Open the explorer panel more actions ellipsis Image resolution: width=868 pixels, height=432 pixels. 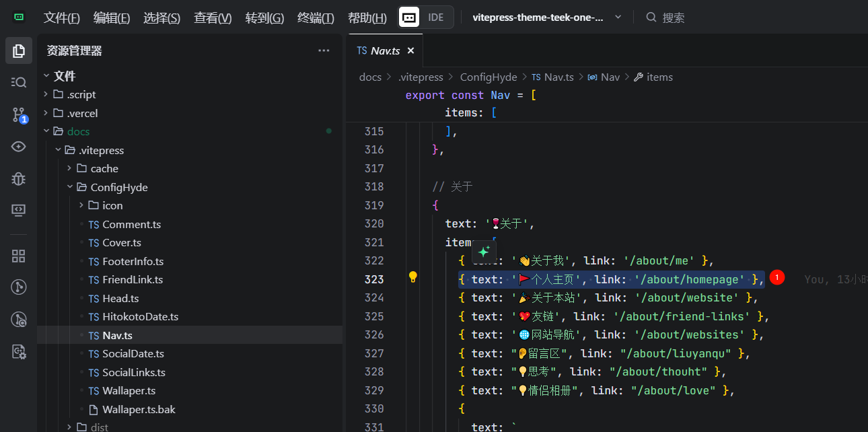[324, 50]
